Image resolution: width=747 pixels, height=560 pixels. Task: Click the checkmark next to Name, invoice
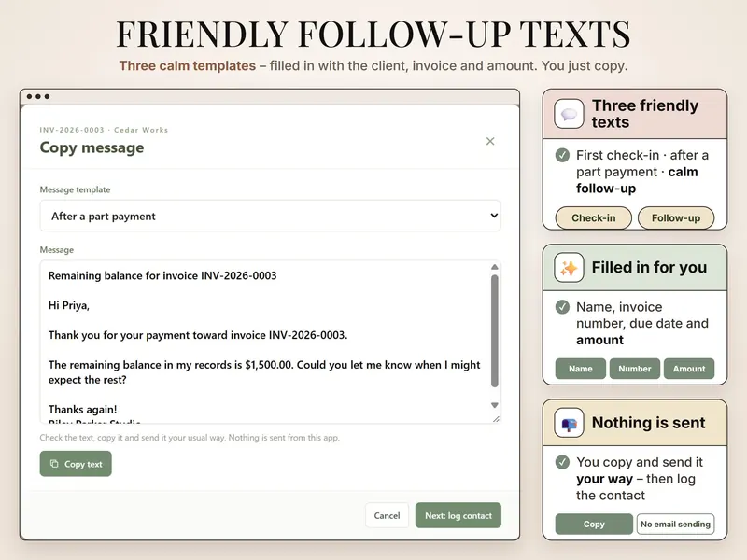tap(563, 307)
